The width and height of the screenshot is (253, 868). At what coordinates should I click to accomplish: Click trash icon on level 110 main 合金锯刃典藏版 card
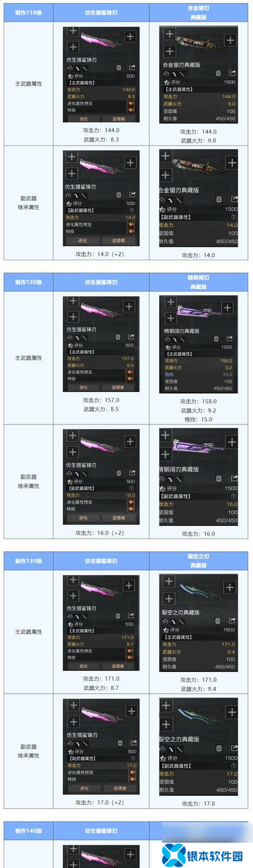point(218,73)
